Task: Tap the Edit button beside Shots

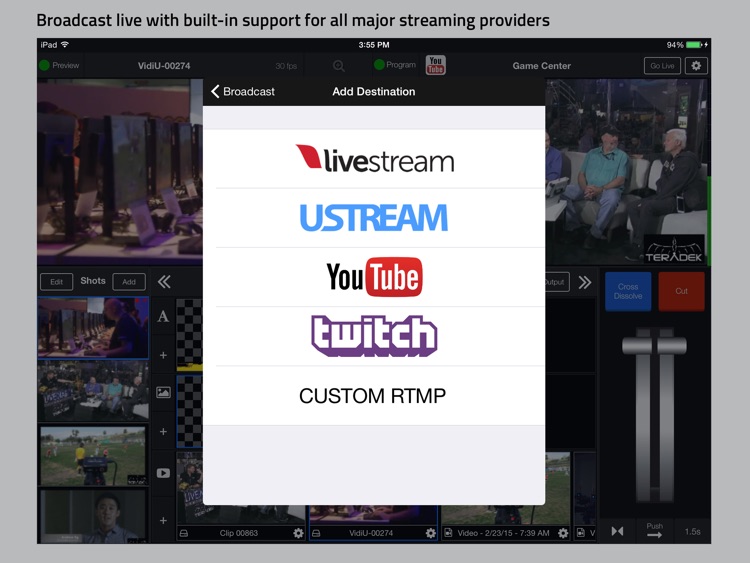Action: point(56,282)
